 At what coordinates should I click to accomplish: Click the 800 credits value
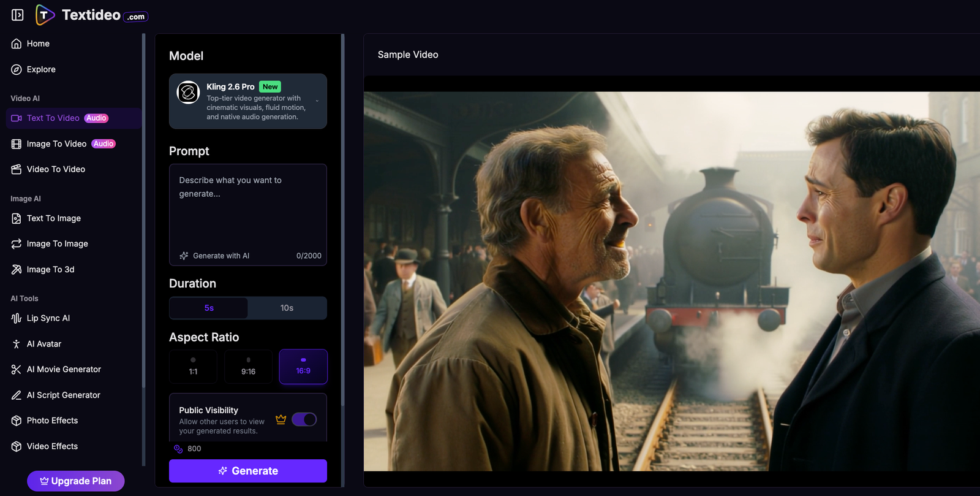194,449
